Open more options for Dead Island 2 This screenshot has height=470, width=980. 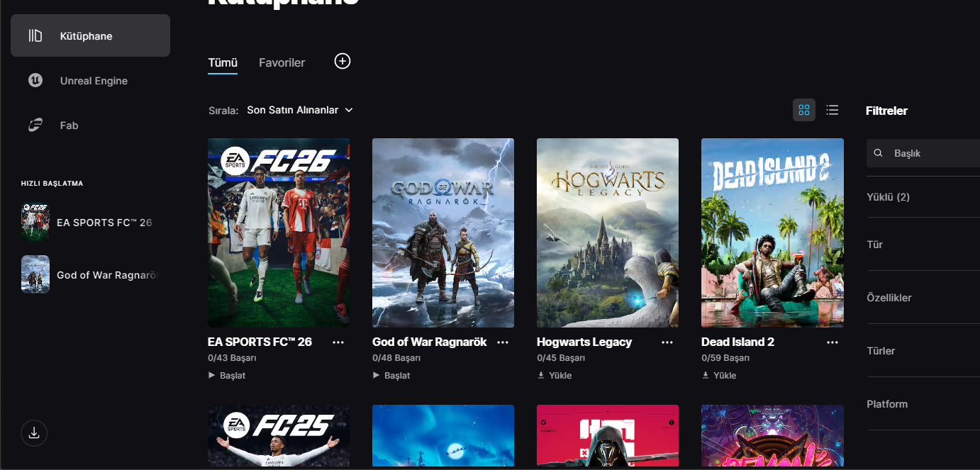click(x=833, y=342)
